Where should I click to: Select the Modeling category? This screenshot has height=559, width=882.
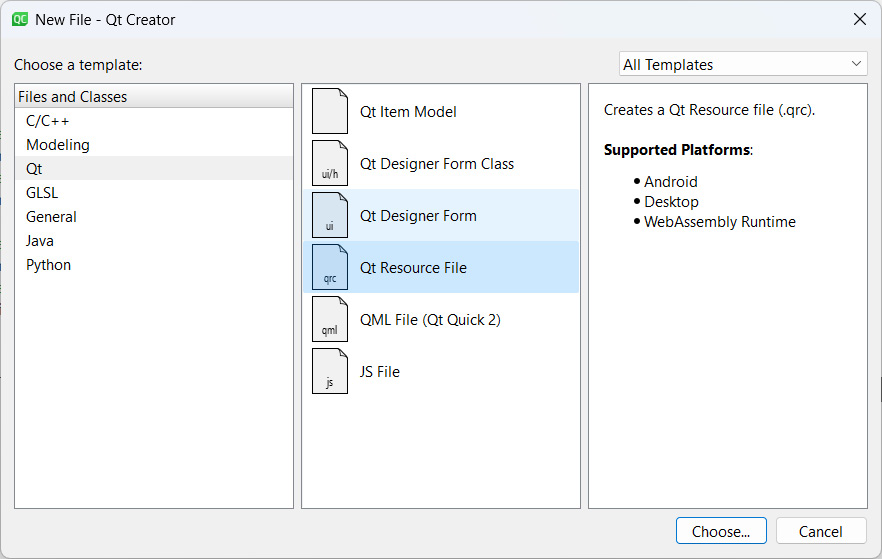[x=154, y=145]
